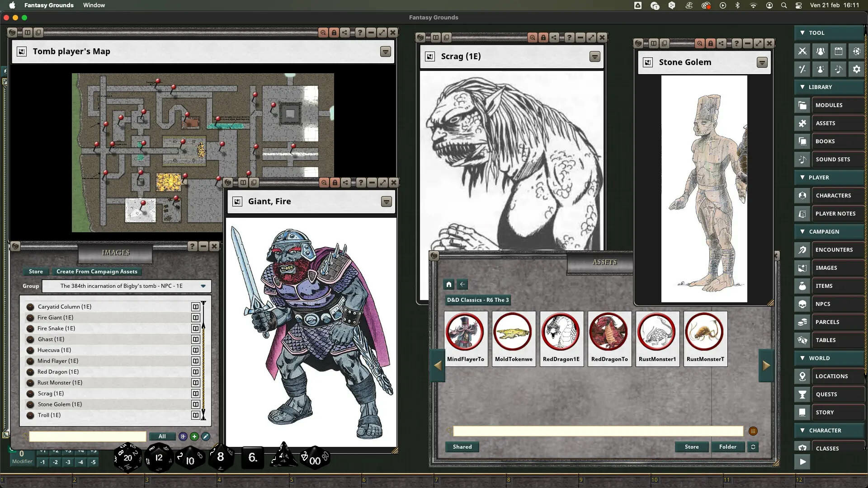This screenshot has height=488, width=868.
Task: Enable the Shared toggle in the Assets window
Action: (462, 447)
